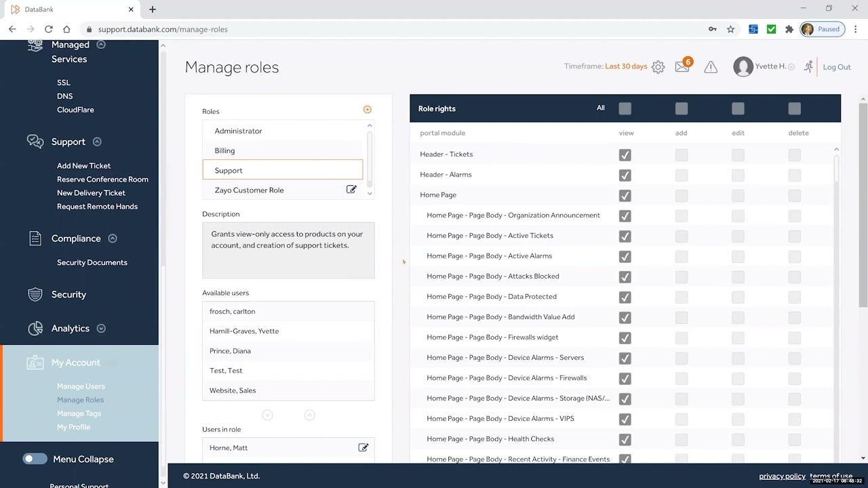Image resolution: width=868 pixels, height=488 pixels.
Task: Move user up out of role arrow
Action: 309,415
